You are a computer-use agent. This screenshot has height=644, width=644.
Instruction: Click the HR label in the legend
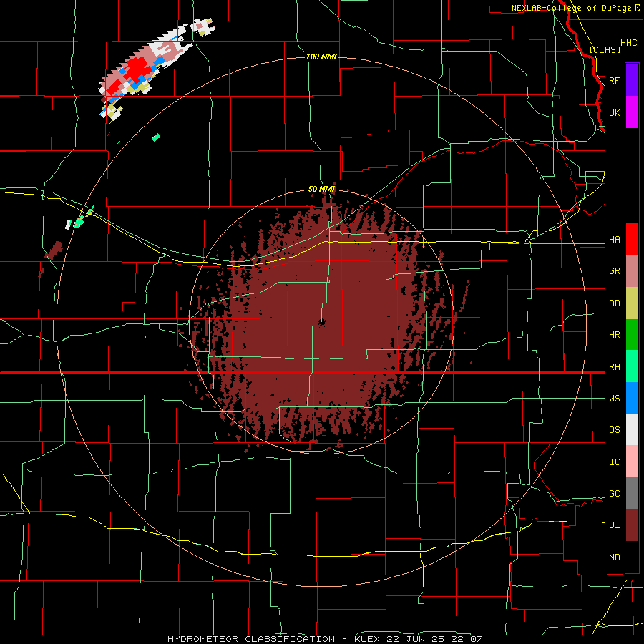(x=614, y=335)
